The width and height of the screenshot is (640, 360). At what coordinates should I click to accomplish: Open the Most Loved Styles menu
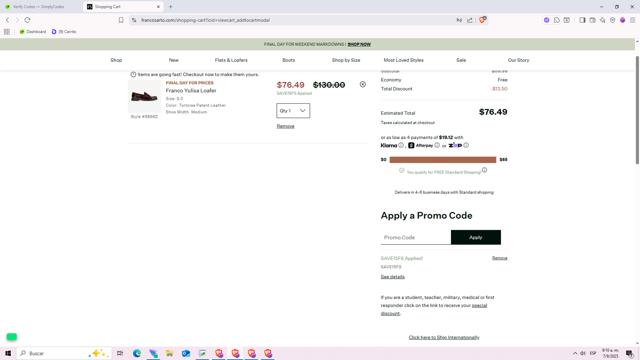(x=403, y=60)
